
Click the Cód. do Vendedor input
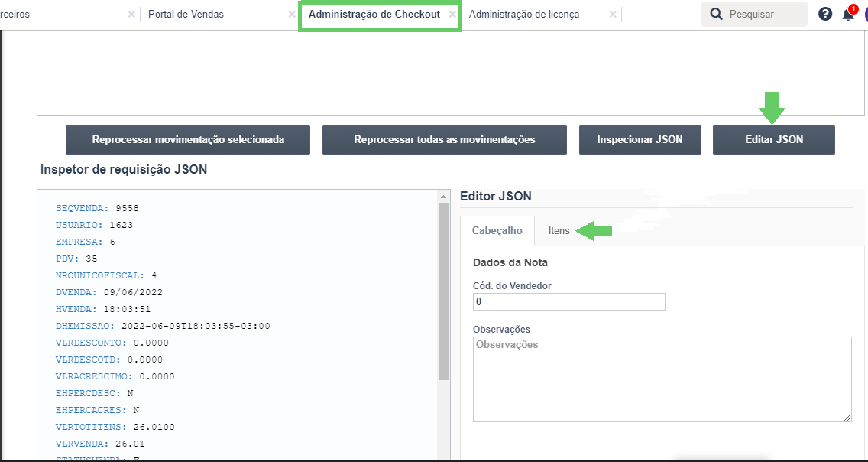[x=569, y=302]
